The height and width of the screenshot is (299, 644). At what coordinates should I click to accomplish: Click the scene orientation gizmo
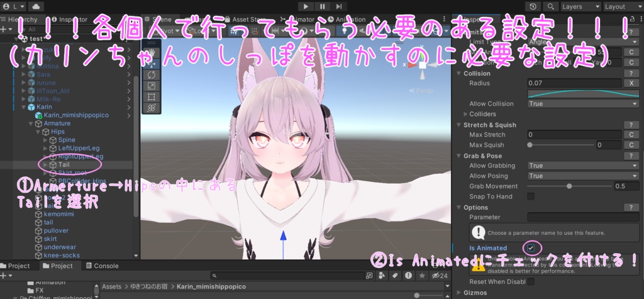[x=423, y=66]
